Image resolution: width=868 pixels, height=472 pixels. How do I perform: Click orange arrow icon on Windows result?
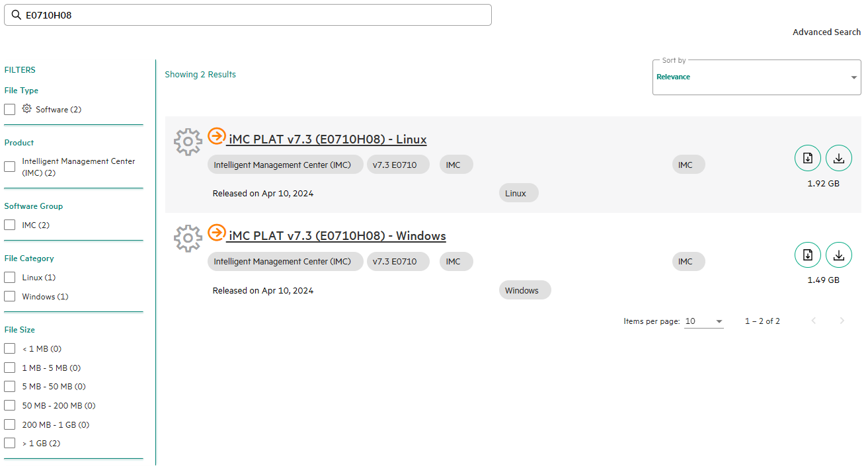point(216,233)
